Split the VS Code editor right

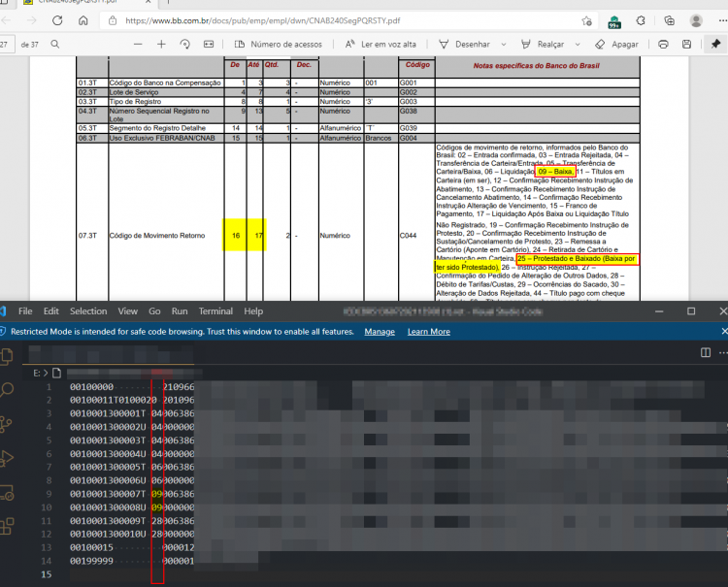pyautogui.click(x=706, y=352)
